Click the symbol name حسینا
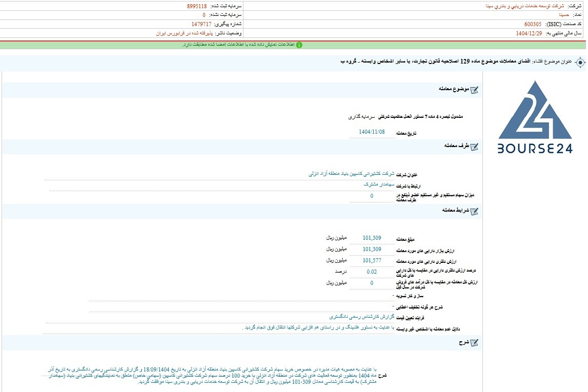The height and width of the screenshot is (392, 588). 563,15
